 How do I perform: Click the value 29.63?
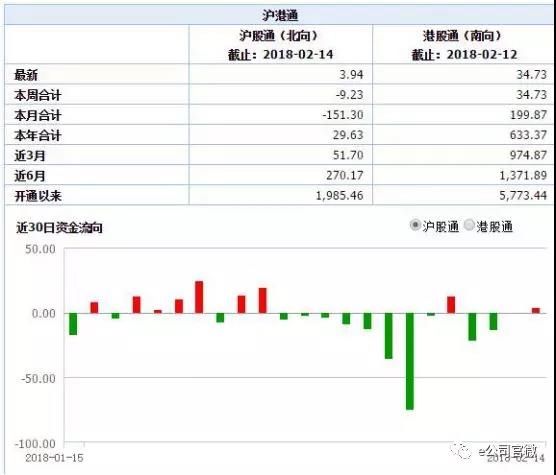click(348, 135)
